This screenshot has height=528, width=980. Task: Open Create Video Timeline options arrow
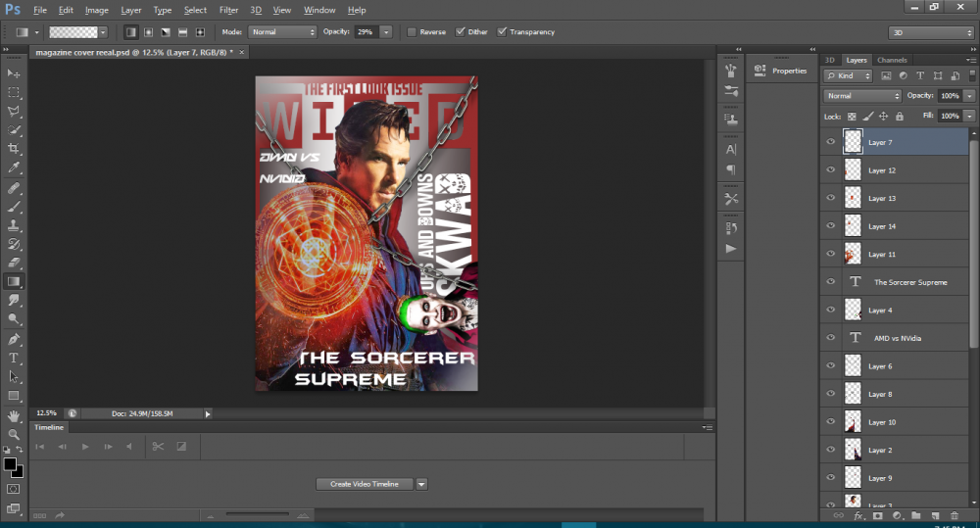tap(421, 484)
